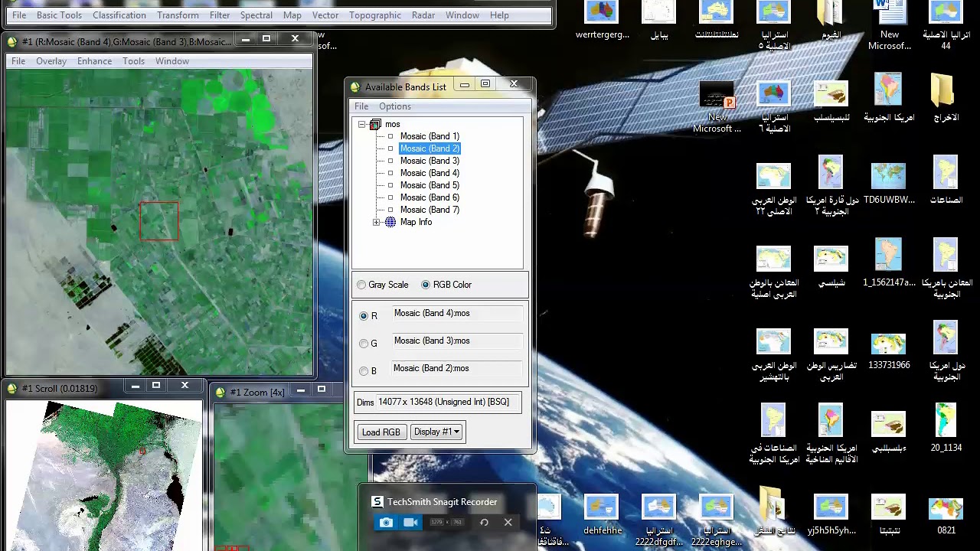The height and width of the screenshot is (551, 980).
Task: Click the TechSmith Snagit logo icon
Action: tap(377, 502)
